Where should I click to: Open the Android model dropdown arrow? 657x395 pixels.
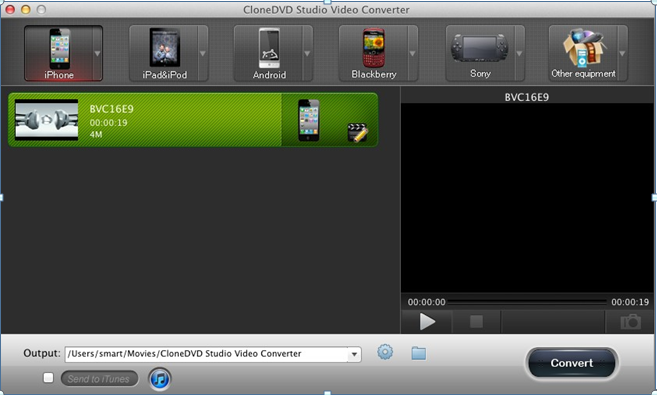(308, 54)
